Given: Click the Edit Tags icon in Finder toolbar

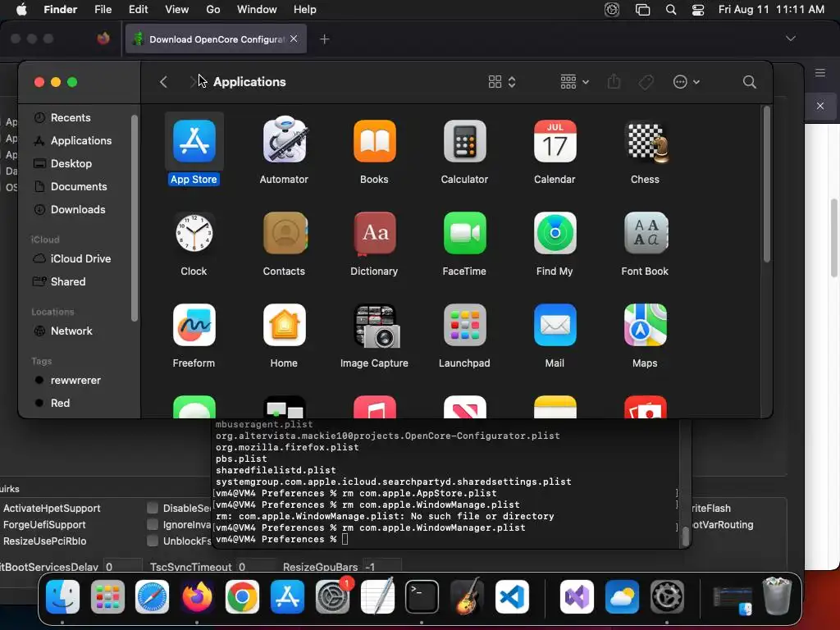Looking at the screenshot, I should (646, 82).
